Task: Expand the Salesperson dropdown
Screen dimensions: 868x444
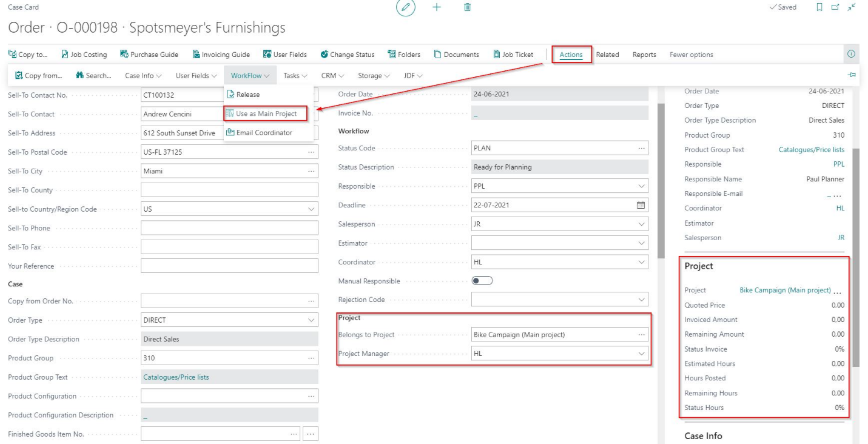Action: 642,224
